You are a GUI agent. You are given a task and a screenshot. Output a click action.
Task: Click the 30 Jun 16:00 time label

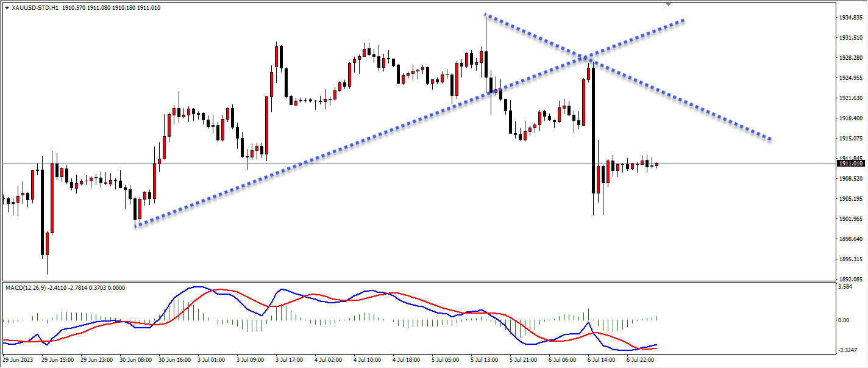point(176,361)
